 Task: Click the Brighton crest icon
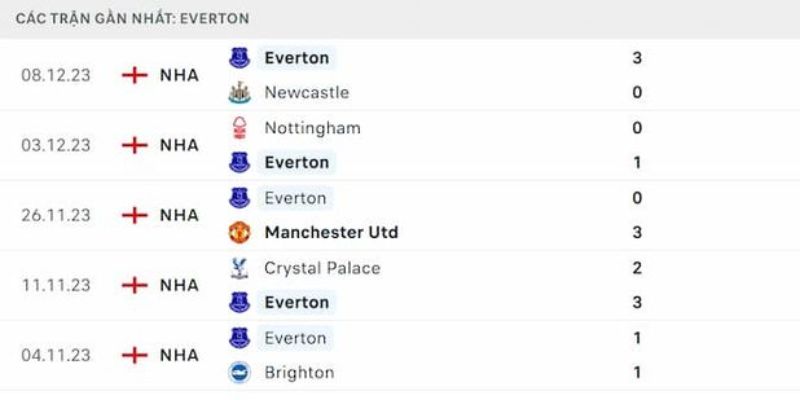coord(239,372)
